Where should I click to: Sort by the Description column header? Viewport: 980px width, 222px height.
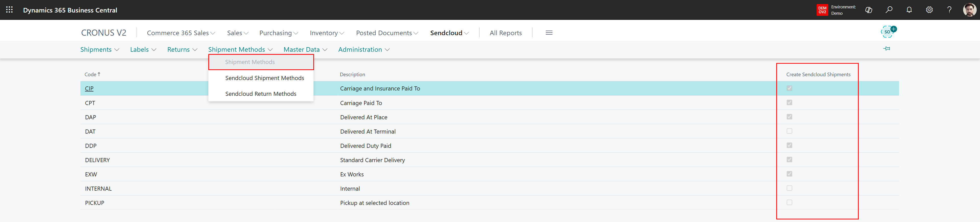352,74
